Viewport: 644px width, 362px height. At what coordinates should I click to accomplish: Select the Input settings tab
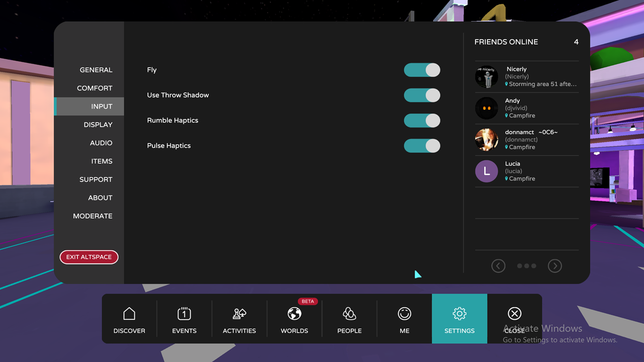[89, 107]
